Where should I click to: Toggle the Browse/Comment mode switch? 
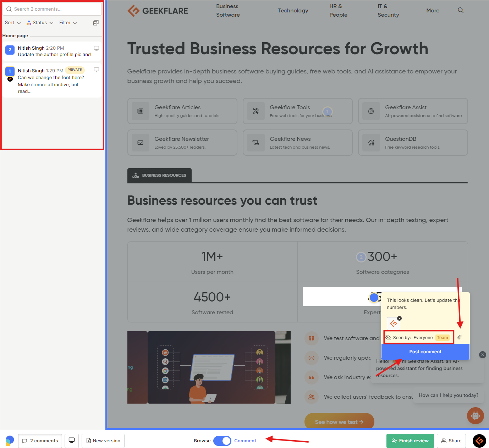222,441
